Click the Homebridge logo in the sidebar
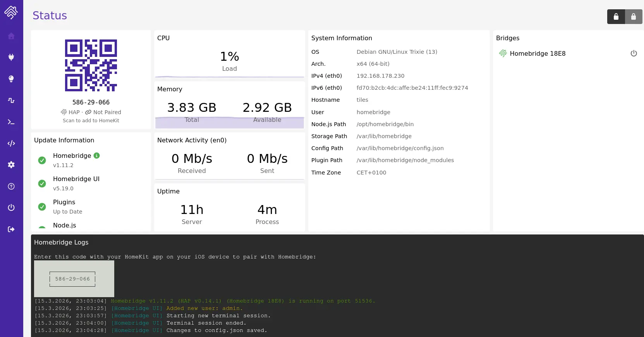This screenshot has height=337, width=644. coord(11,12)
